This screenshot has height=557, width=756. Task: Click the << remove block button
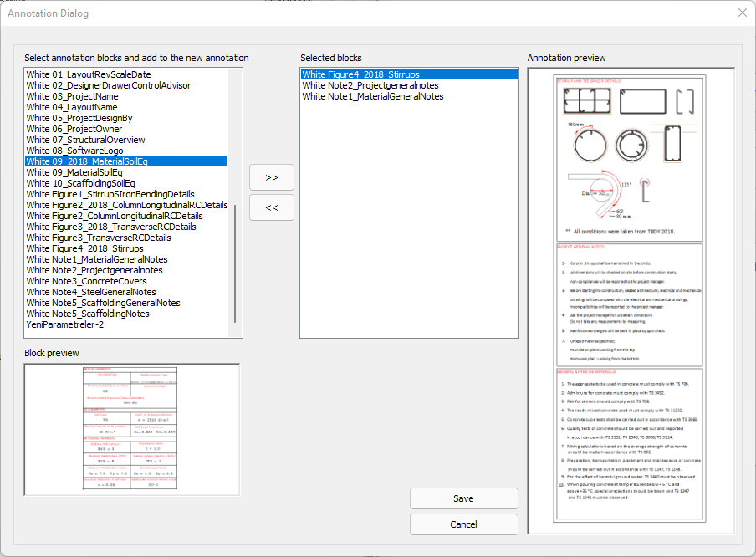[x=272, y=207]
